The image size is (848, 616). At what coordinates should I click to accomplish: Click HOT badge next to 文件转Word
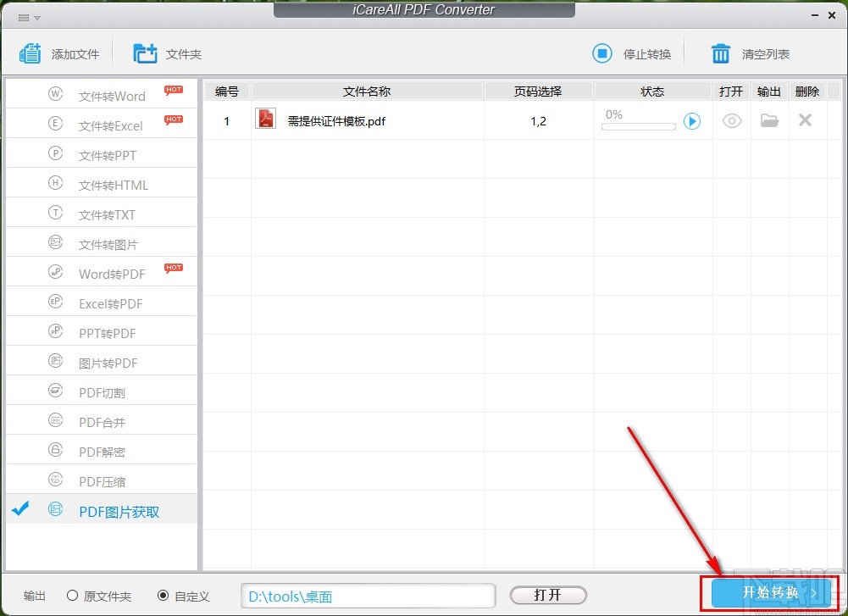pos(174,90)
